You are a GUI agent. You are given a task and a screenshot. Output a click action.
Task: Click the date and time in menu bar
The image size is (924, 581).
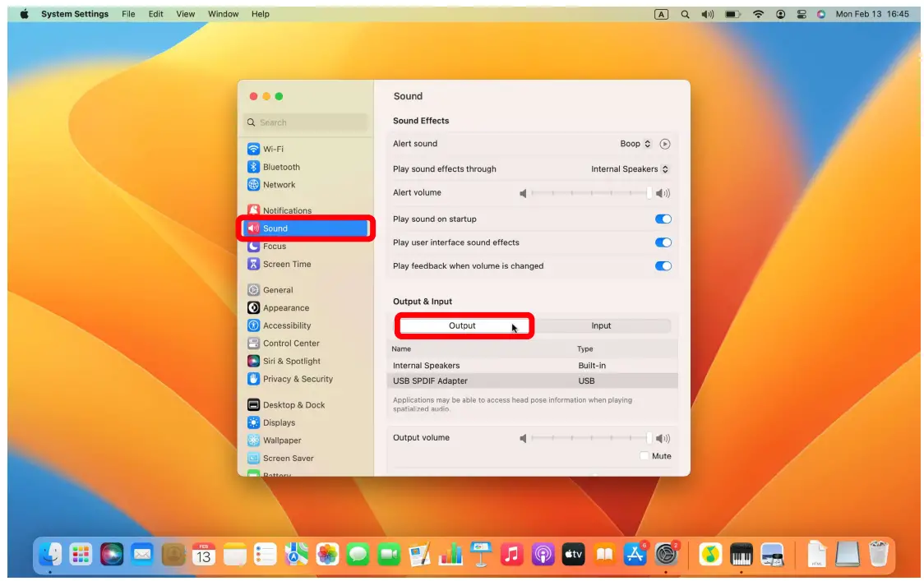[872, 14]
